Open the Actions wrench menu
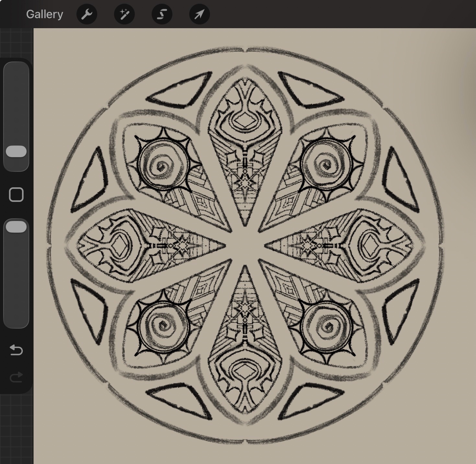Viewport: 476px width, 464px height. coord(87,14)
